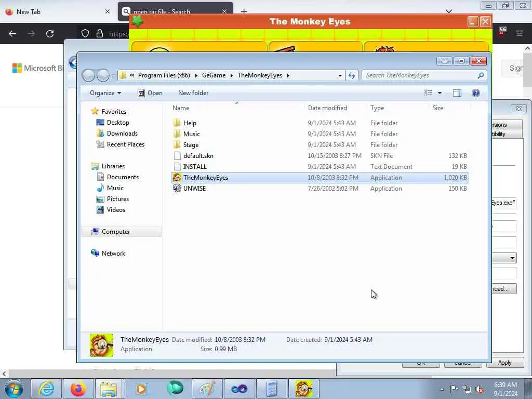Image resolution: width=532 pixels, height=399 pixels.
Task: Open Paint from the taskbar
Action: (x=207, y=389)
